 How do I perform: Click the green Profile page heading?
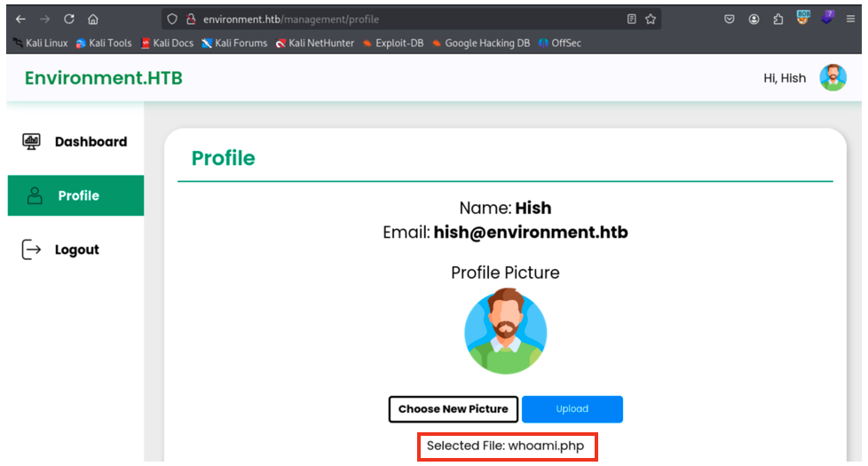(223, 158)
